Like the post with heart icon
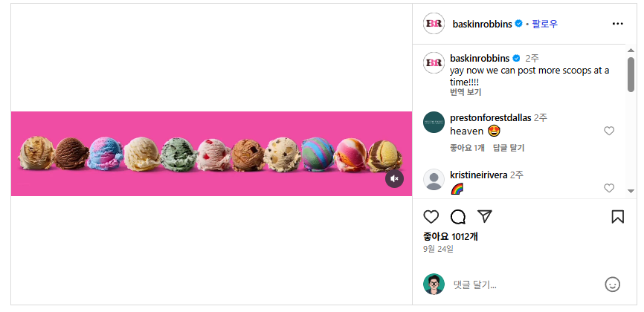The height and width of the screenshot is (312, 644). pyautogui.click(x=431, y=217)
